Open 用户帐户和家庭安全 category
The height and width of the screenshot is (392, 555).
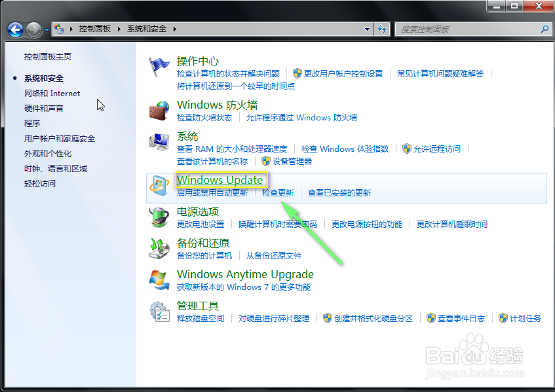pyautogui.click(x=60, y=139)
